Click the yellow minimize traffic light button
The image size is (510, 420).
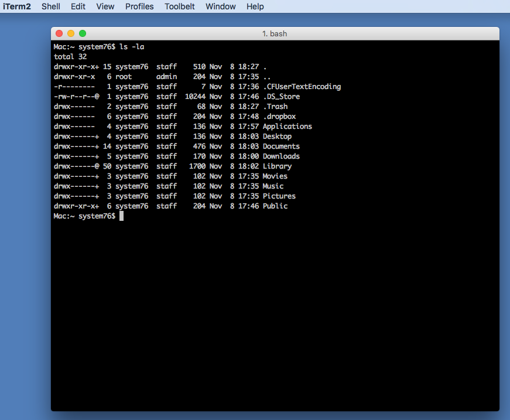tap(70, 33)
